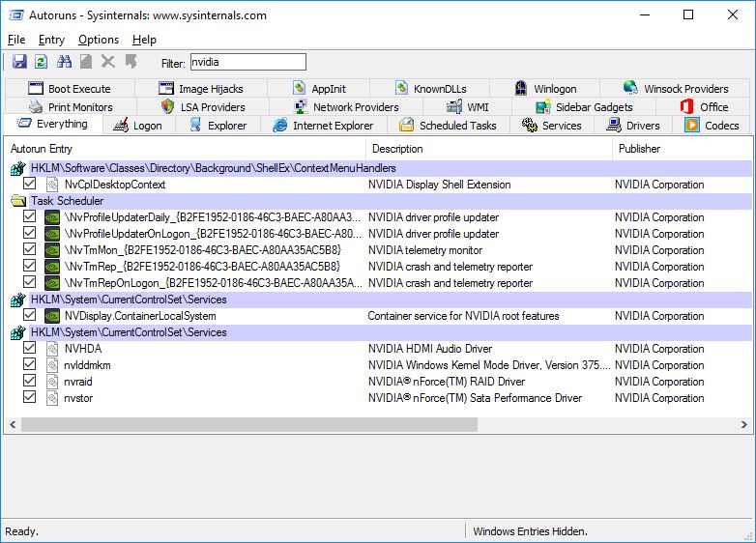Select 'Container service for NVIDIA root features' text
This screenshot has height=543, width=756.
(x=463, y=316)
